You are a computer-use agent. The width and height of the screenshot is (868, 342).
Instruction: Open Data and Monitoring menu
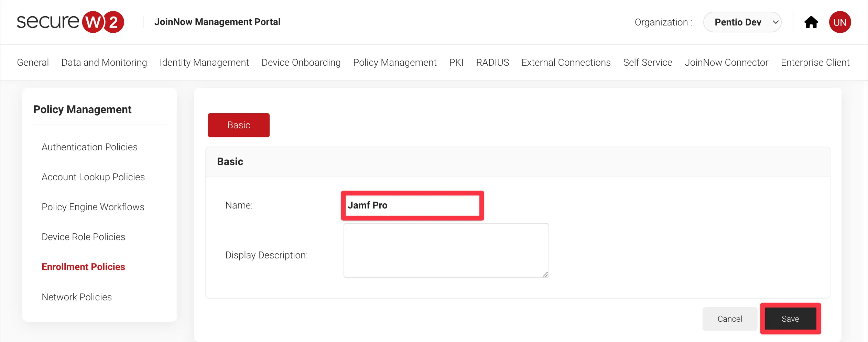[104, 62]
